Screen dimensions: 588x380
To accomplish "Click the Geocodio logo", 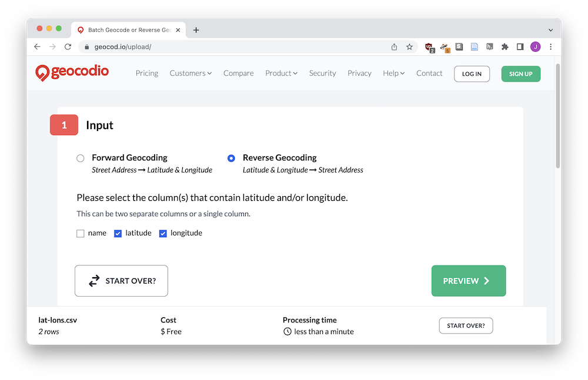I will 72,72.
